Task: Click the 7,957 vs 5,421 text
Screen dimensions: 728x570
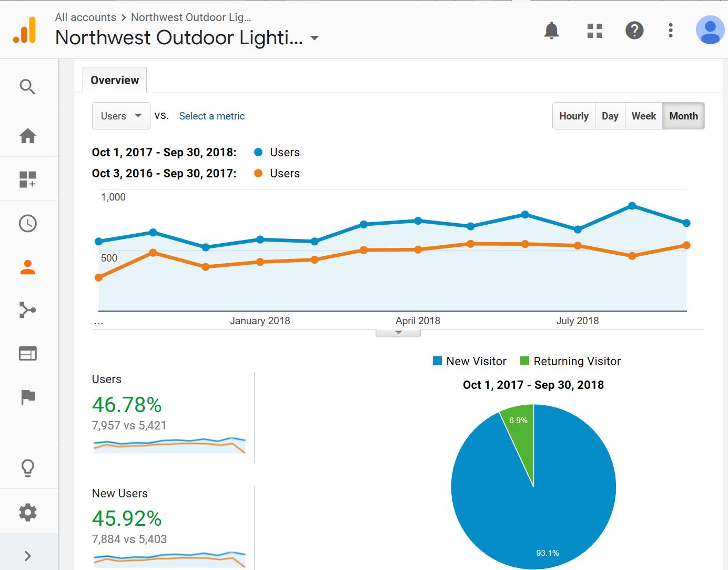Action: point(129,425)
